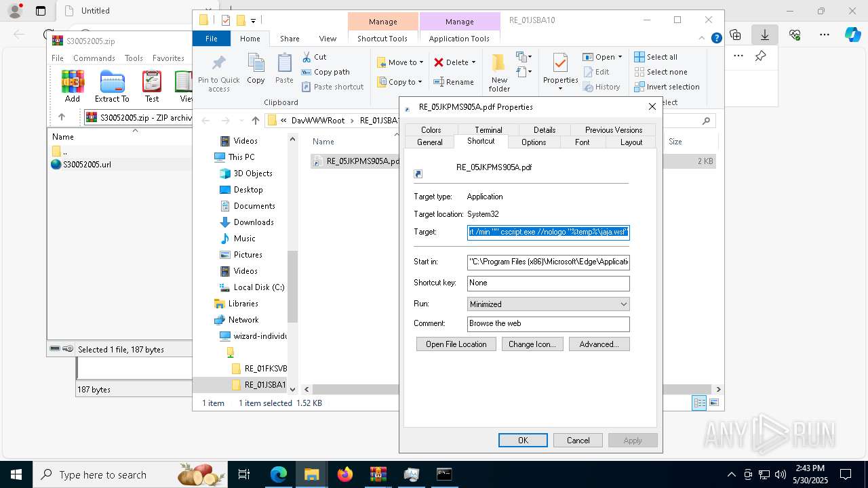Click Open File Location button

pyautogui.click(x=456, y=344)
